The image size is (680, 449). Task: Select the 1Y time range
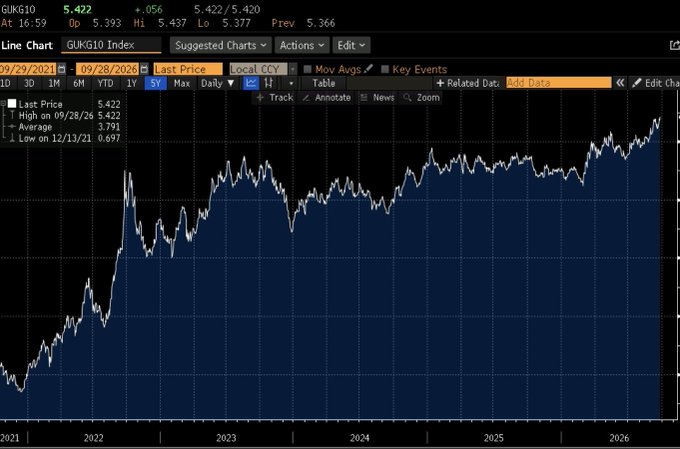point(131,83)
